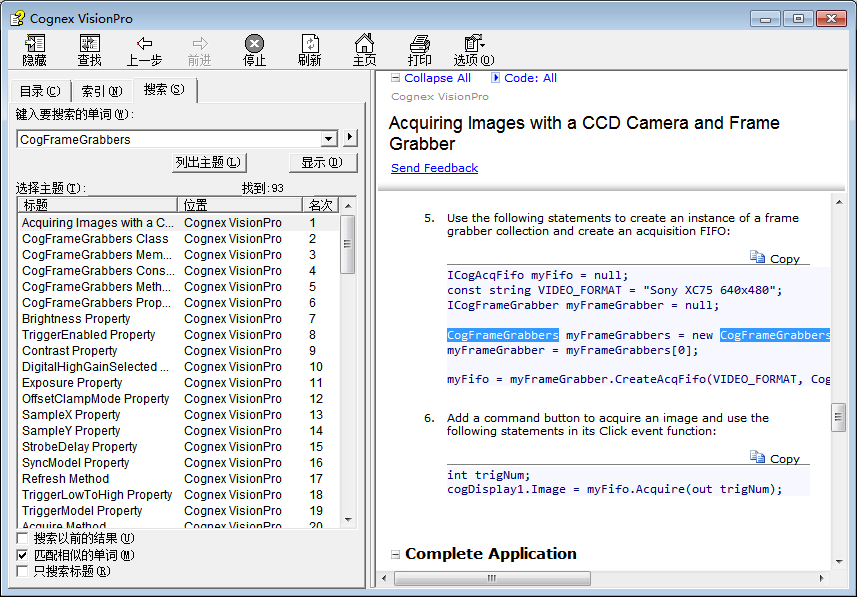Click the first Copy code icon

tap(757, 257)
